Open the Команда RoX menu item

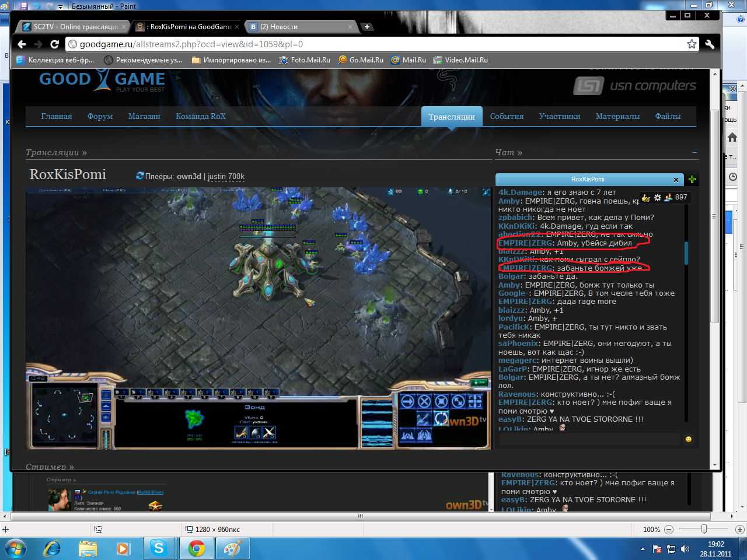coord(201,117)
